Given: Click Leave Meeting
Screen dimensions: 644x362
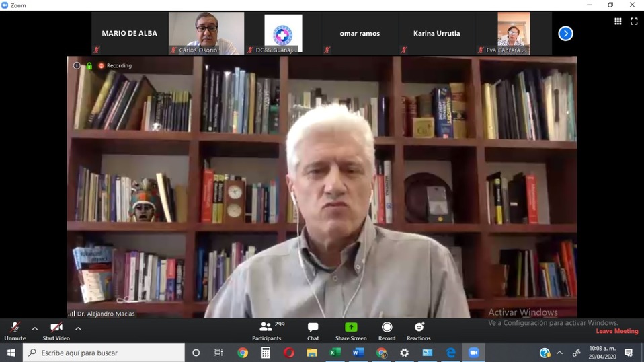Looking at the screenshot, I should pyautogui.click(x=617, y=331).
